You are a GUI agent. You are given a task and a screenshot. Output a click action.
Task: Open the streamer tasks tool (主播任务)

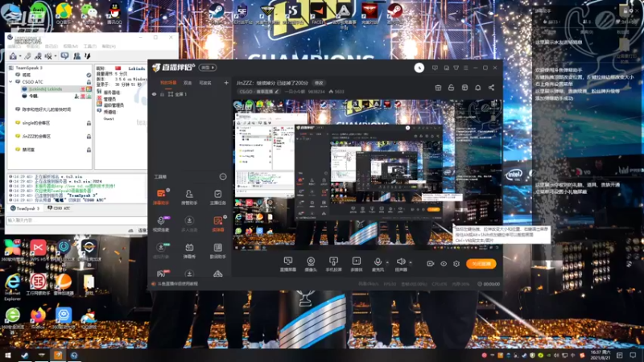point(217,196)
